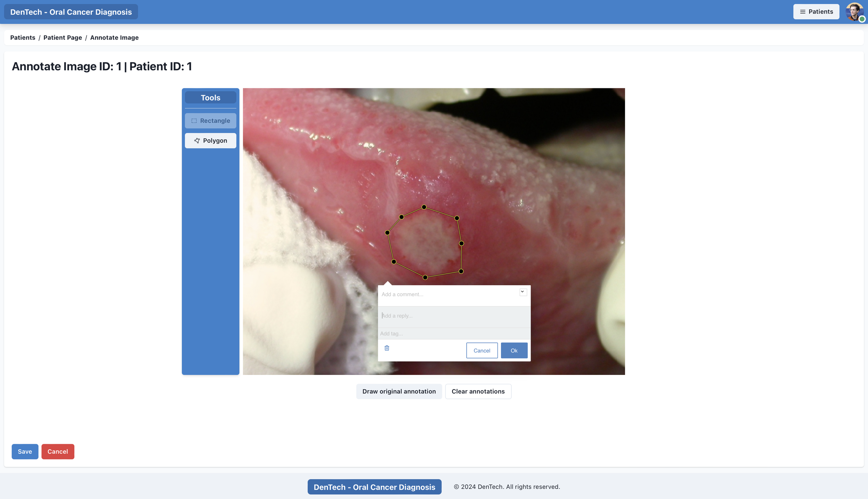Image resolution: width=868 pixels, height=499 pixels.
Task: Click the topmost polygon vertex handle
Action: (424, 207)
